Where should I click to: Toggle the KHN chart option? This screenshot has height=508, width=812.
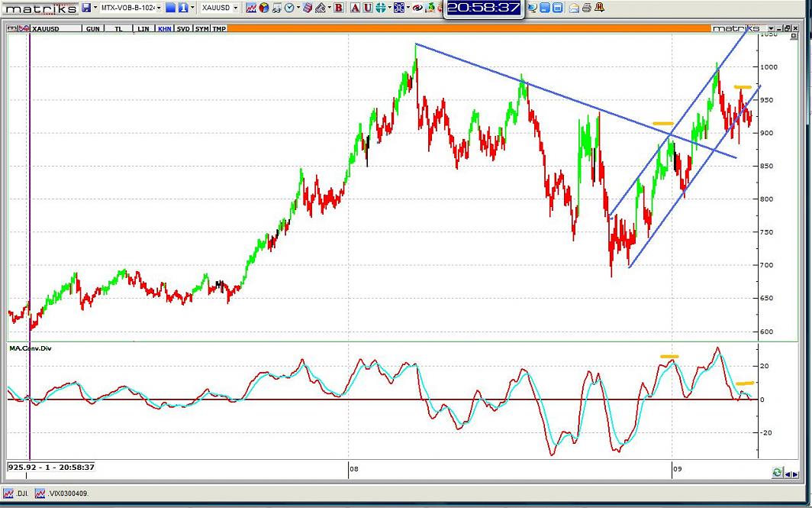pos(164,28)
